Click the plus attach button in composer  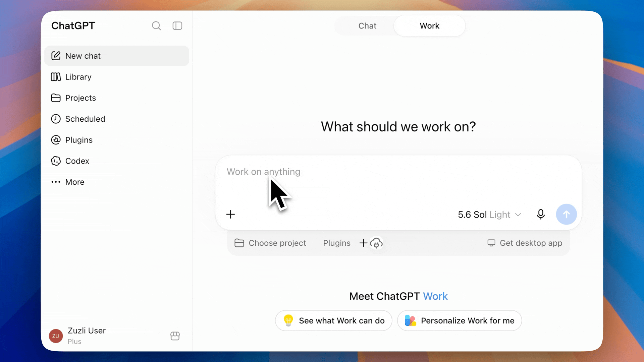[230, 215]
